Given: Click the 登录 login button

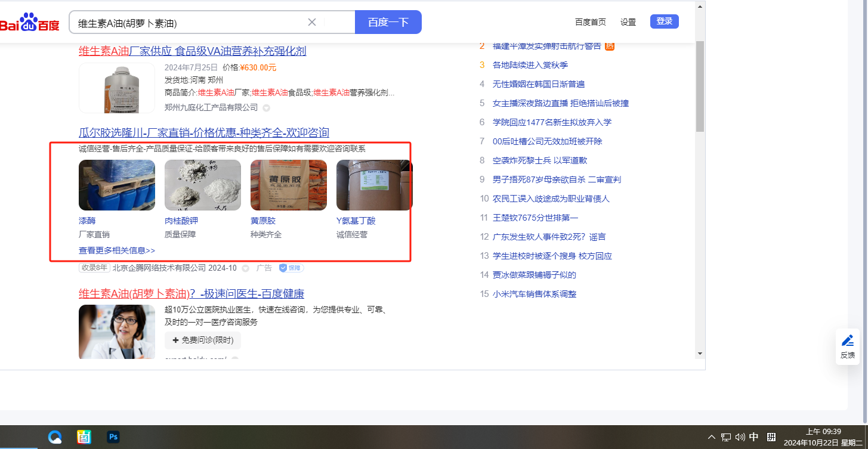Looking at the screenshot, I should 665,21.
